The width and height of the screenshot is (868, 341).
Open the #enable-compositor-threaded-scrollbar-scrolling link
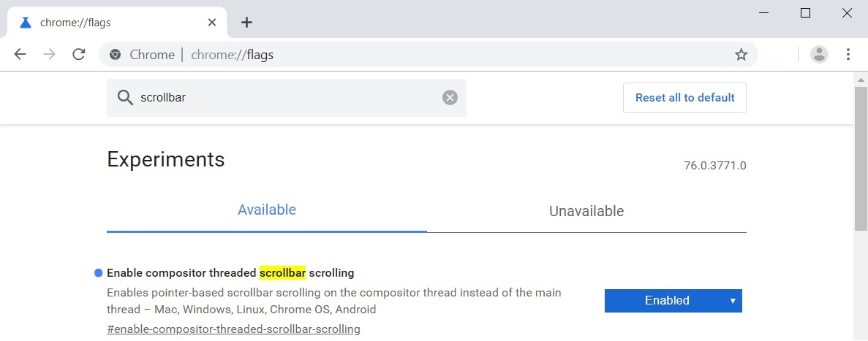(233, 329)
